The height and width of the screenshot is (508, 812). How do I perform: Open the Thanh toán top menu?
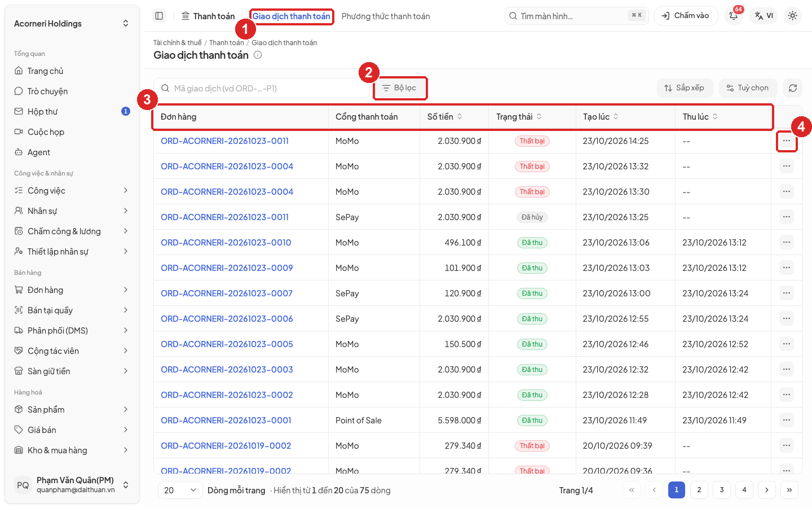208,16
